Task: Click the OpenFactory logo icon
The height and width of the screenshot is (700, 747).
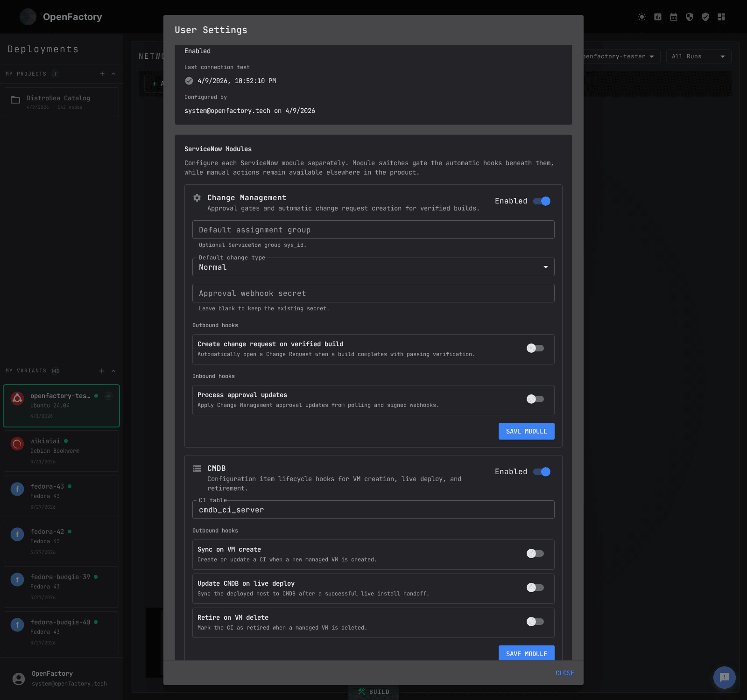Action: pyautogui.click(x=28, y=17)
